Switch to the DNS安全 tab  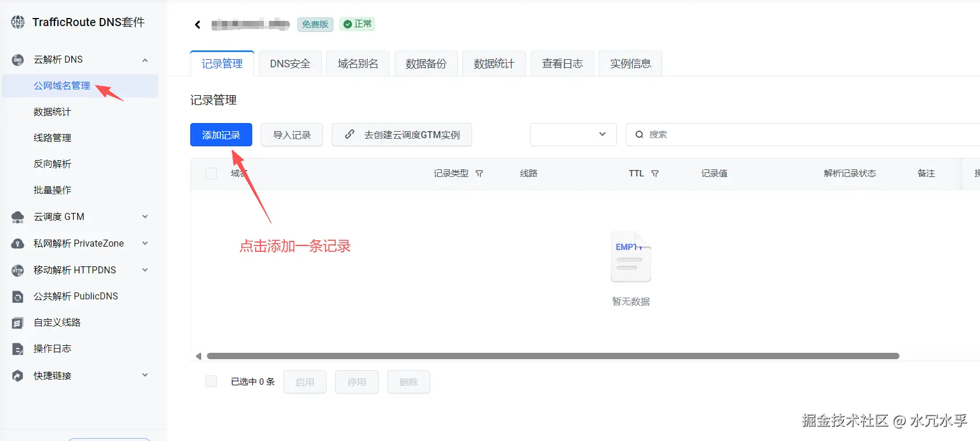(x=290, y=64)
